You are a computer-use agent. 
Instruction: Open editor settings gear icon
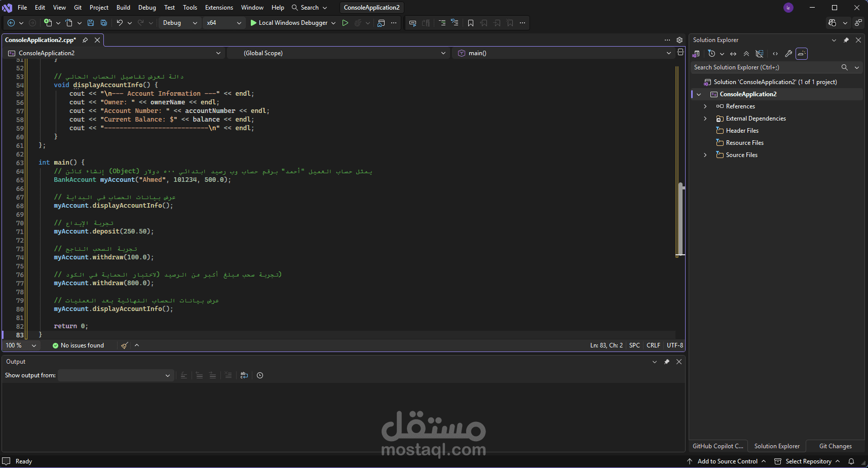point(680,40)
